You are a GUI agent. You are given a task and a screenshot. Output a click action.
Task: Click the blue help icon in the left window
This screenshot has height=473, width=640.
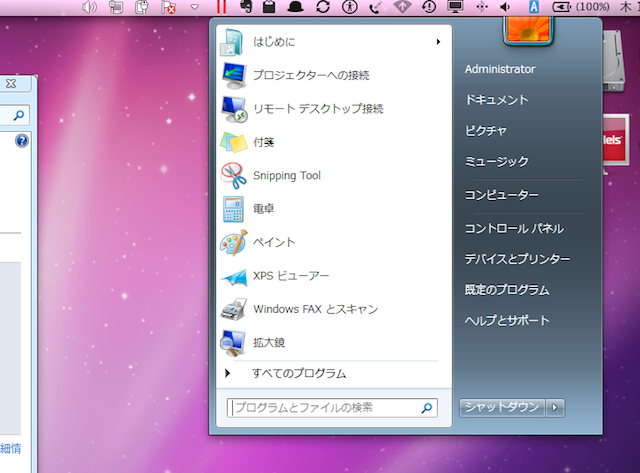coord(22,141)
